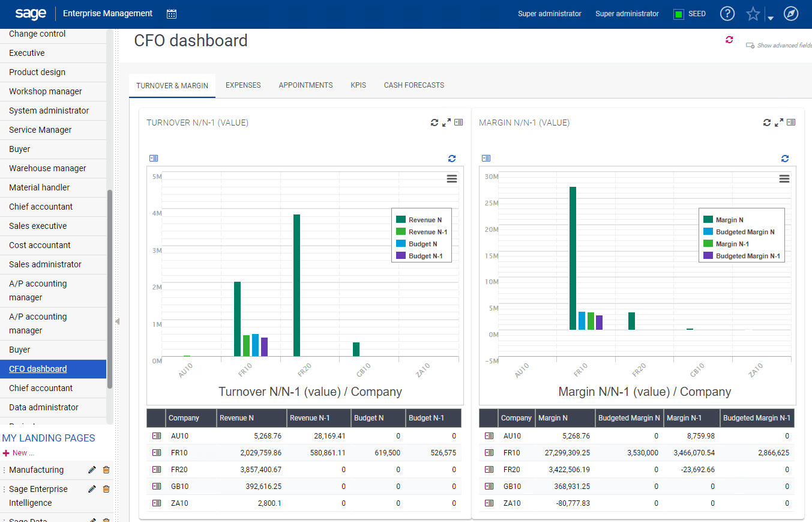Delete Sage Enterprise Intelligence landing page
The height and width of the screenshot is (522, 812).
point(106,490)
